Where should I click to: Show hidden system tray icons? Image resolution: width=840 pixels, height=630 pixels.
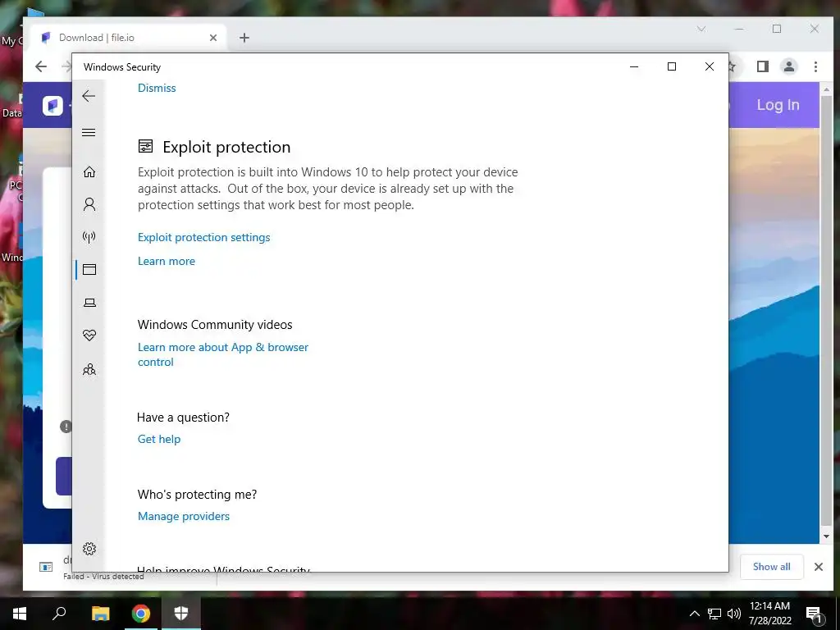click(x=694, y=614)
